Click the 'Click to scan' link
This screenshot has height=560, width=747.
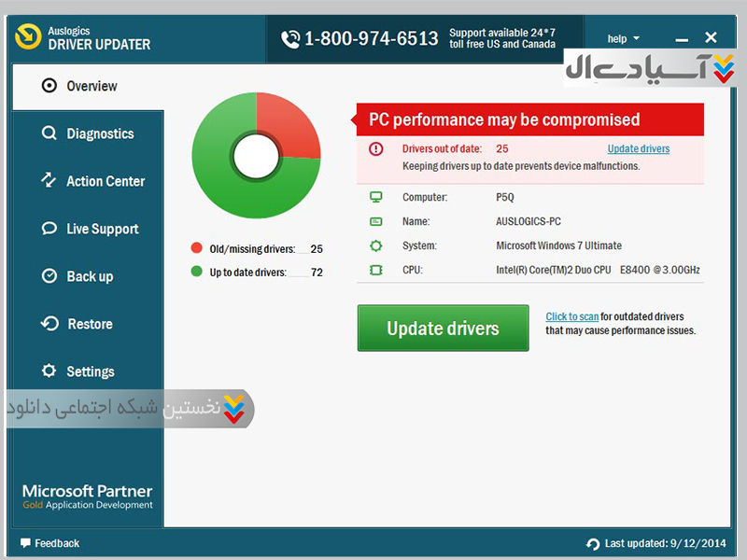tap(571, 317)
